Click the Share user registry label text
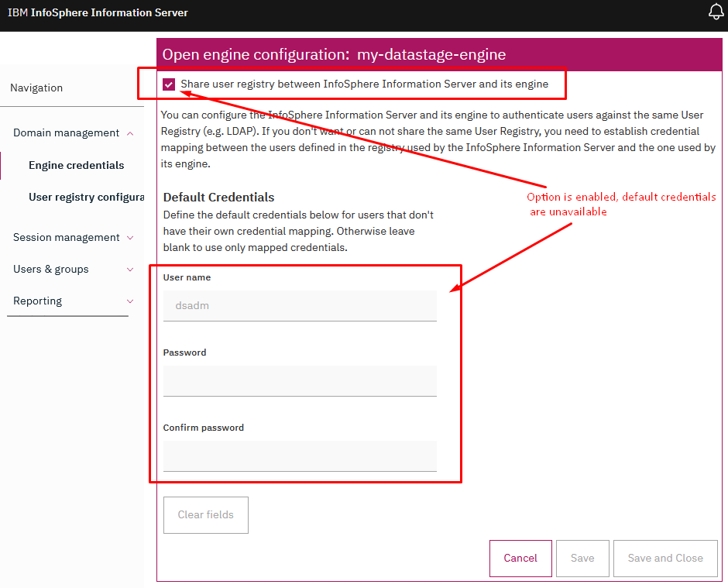The image size is (728, 588). [364, 84]
